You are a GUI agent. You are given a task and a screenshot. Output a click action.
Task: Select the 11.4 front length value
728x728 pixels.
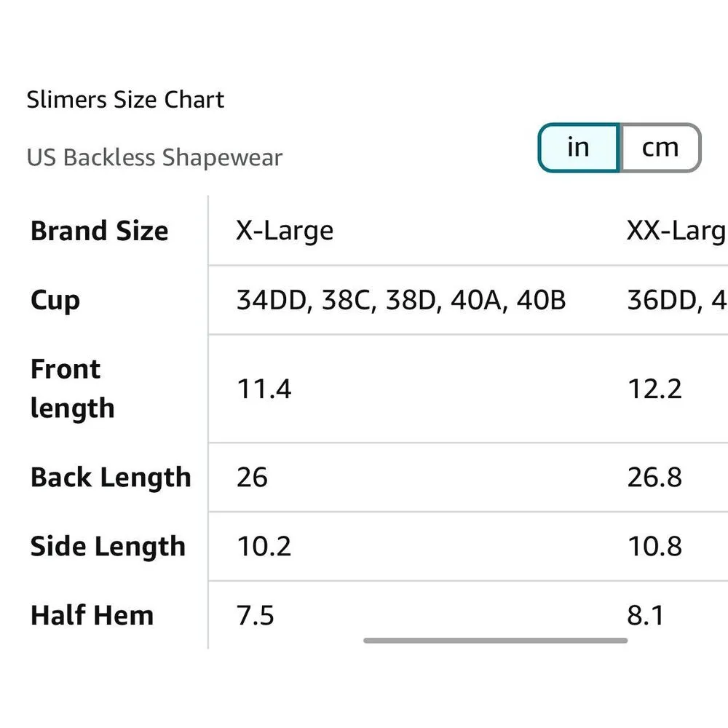[x=264, y=389]
